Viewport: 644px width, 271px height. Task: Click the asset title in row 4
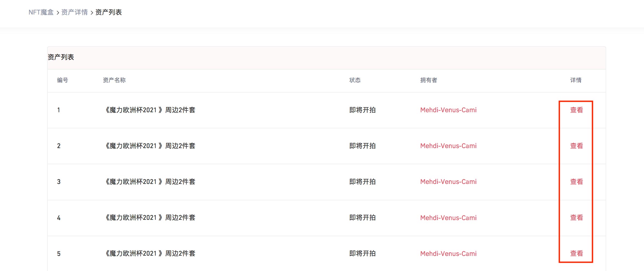pos(150,218)
